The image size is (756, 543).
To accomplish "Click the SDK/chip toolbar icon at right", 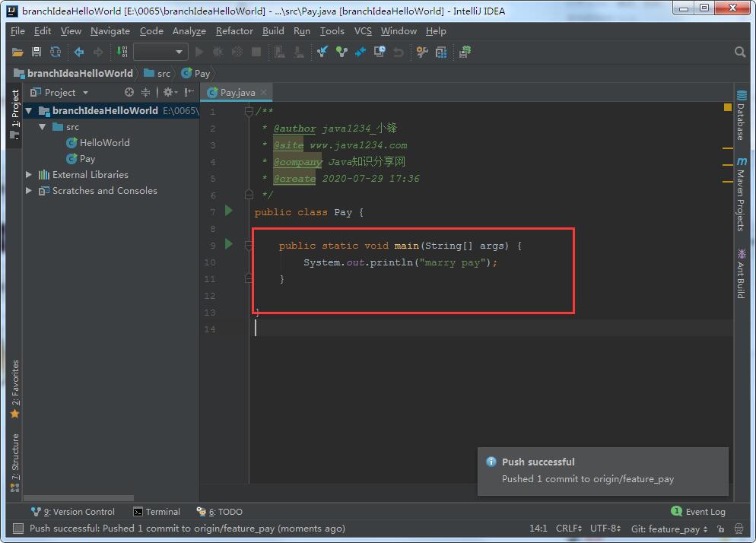I will point(465,52).
